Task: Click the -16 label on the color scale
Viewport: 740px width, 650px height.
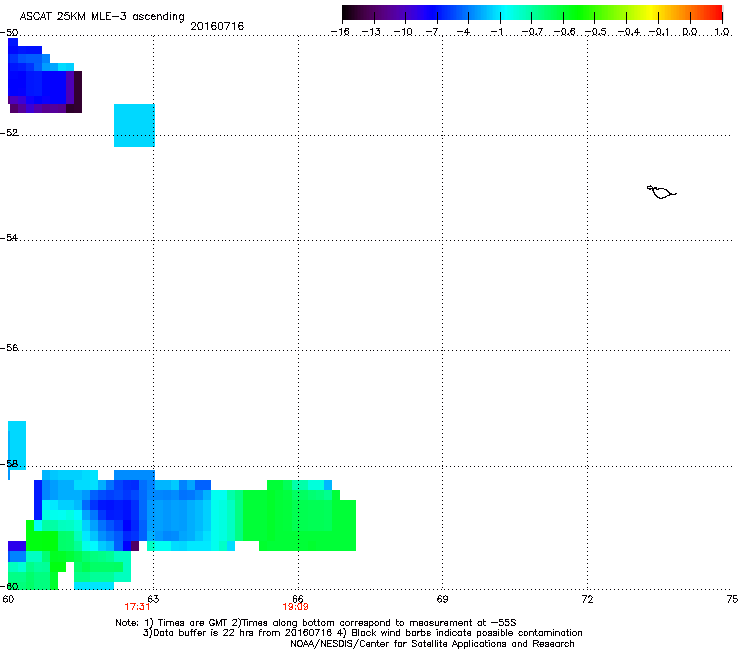Action: click(x=340, y=32)
